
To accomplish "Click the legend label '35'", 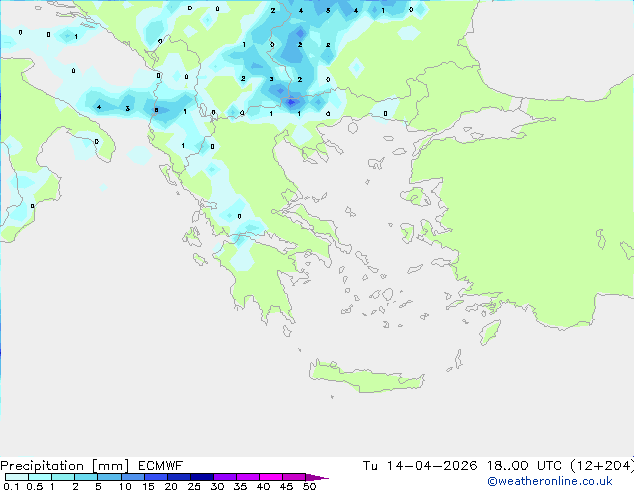I will [x=240, y=486].
